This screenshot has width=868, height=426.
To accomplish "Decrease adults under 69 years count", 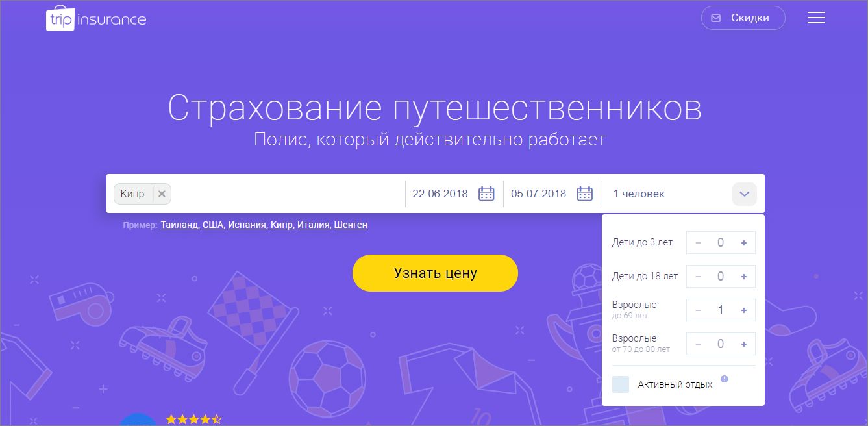I will [x=698, y=310].
